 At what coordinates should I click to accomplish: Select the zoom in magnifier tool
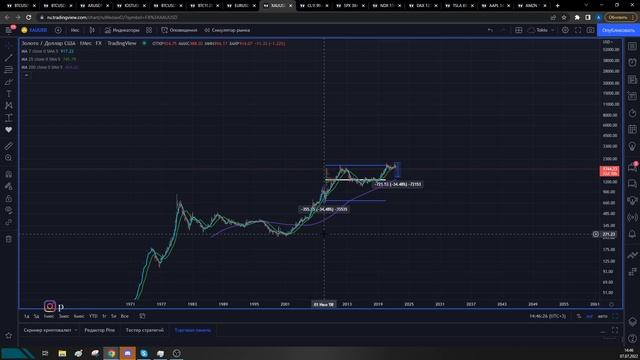9,158
